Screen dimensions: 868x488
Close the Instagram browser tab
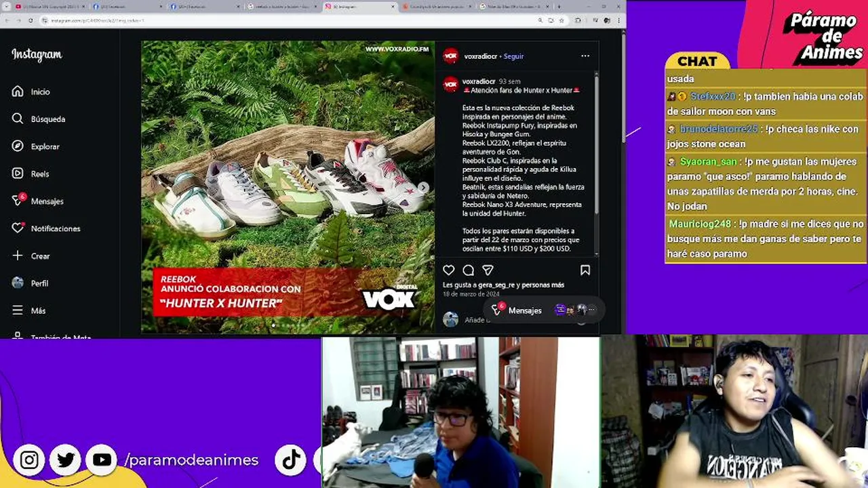[x=393, y=7]
